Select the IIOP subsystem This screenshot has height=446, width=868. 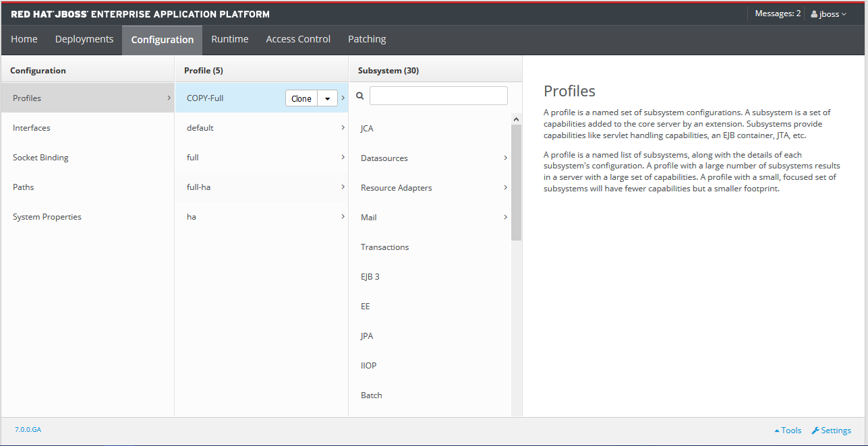(430, 365)
